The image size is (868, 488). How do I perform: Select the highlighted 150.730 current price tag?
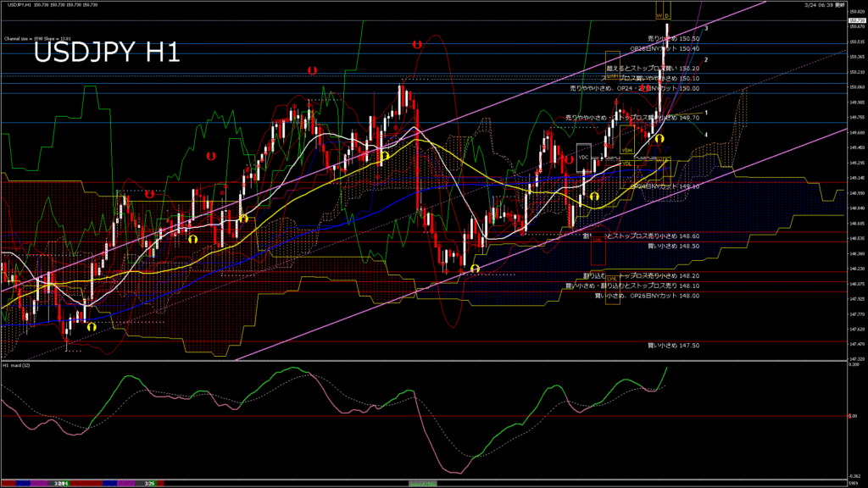pos(856,20)
